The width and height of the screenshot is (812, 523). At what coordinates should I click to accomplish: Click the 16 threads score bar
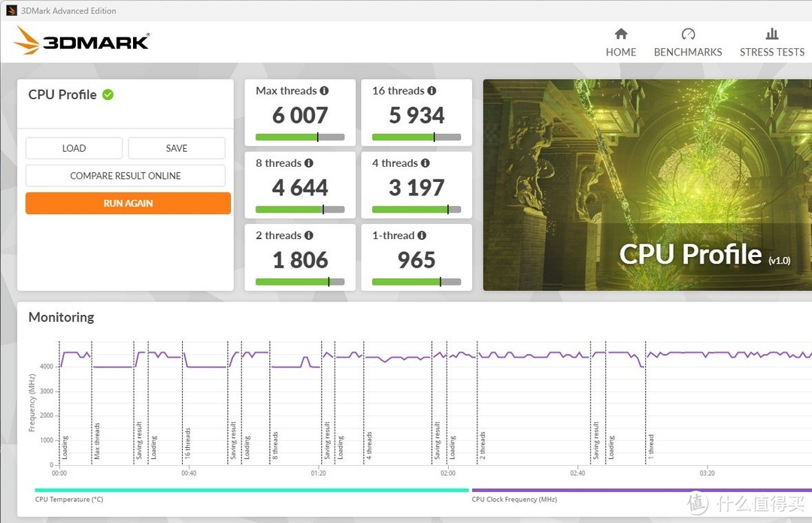[417, 138]
